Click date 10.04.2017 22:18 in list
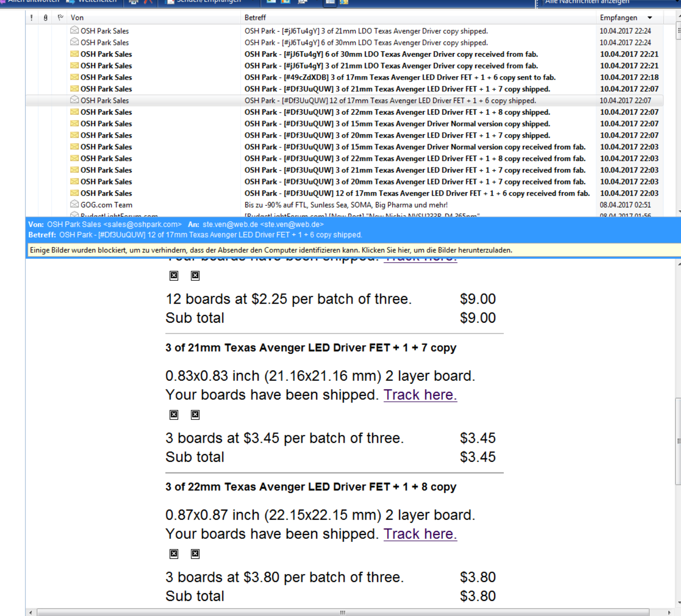Viewport: 681px width, 616px height. pos(629,77)
